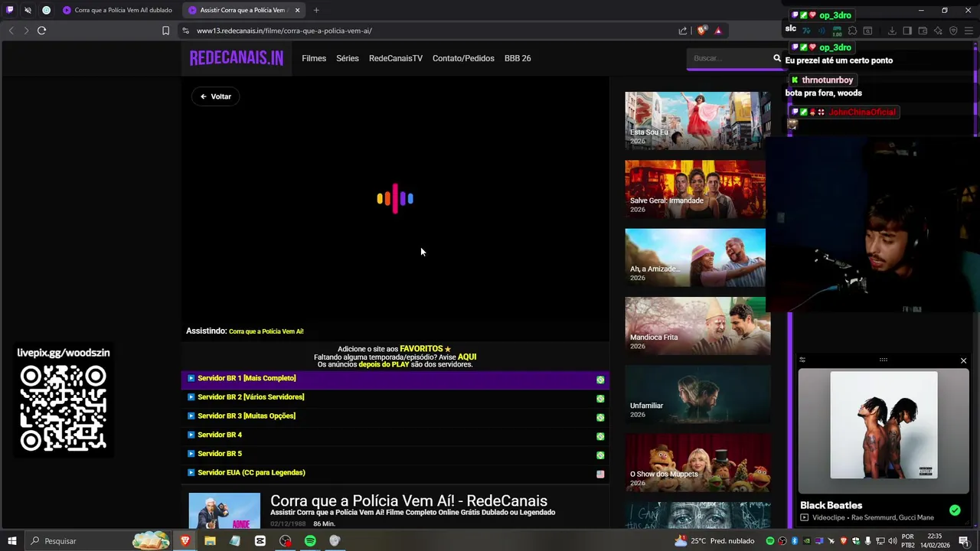Select Servidor BR 3 [Muitas Opções]

[395, 416]
